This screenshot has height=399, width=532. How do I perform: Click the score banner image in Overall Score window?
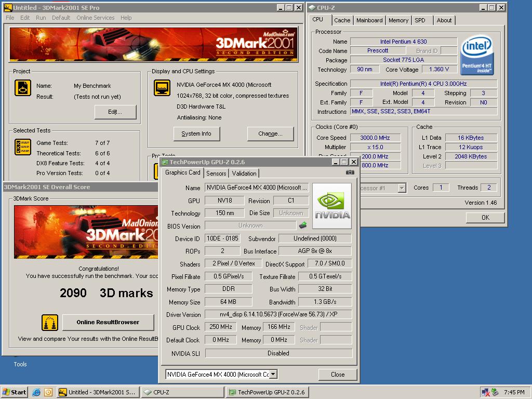(x=86, y=232)
